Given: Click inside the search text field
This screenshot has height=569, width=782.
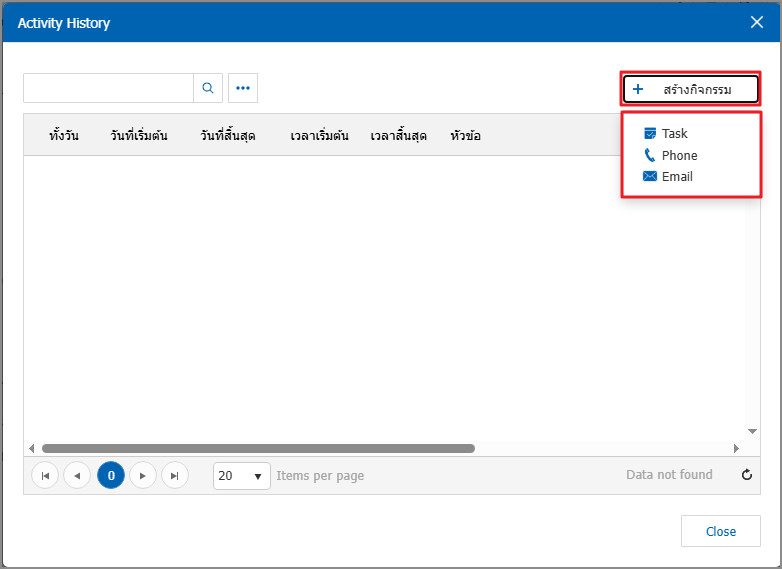Looking at the screenshot, I should coord(108,88).
